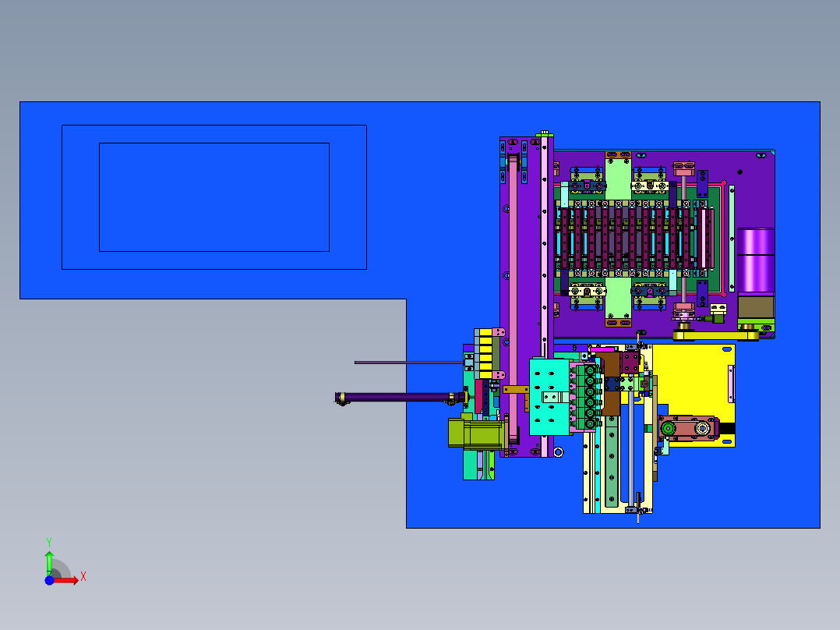
Task: Select the thin gray rod above the purple cylinder
Action: [409, 363]
